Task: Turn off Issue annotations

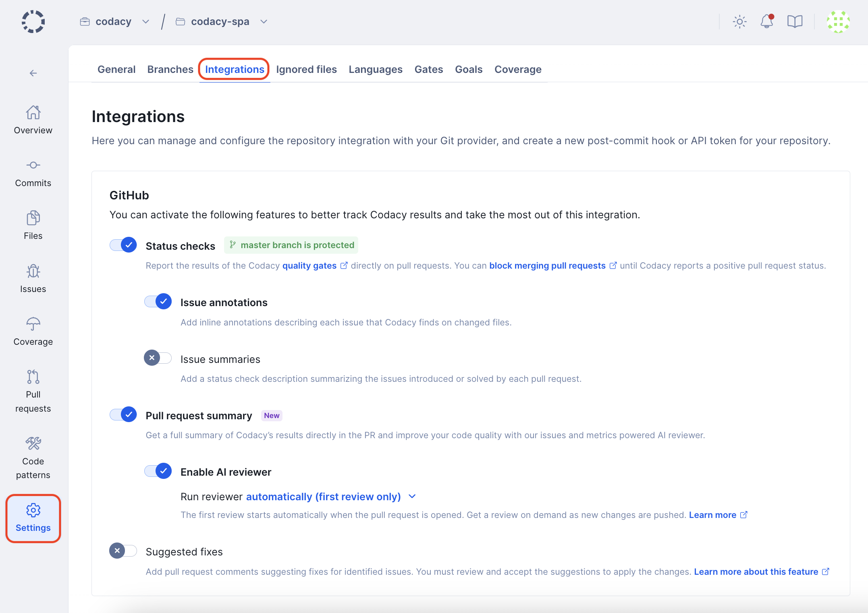Action: 158,301
